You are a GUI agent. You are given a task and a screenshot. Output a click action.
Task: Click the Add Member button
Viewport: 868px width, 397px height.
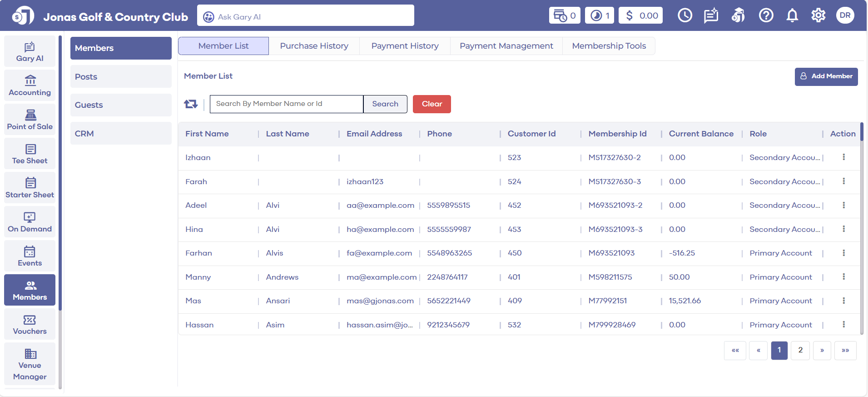pos(826,76)
